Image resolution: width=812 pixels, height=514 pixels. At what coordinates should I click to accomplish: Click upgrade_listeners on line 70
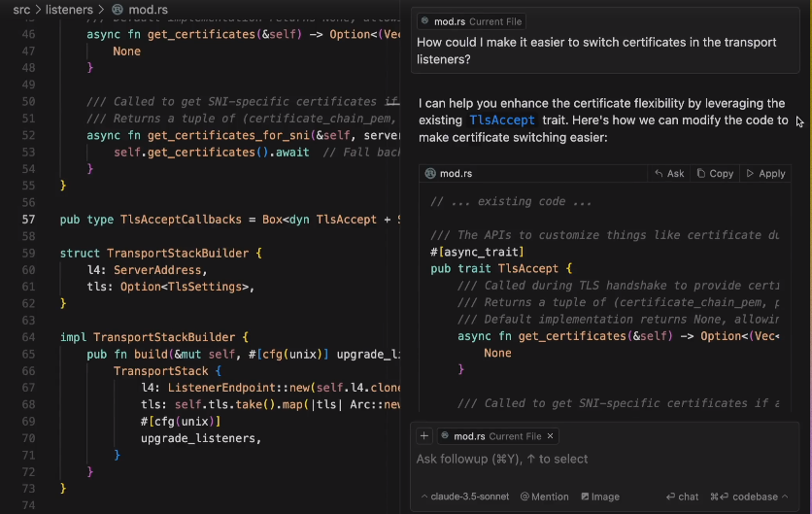(x=198, y=438)
